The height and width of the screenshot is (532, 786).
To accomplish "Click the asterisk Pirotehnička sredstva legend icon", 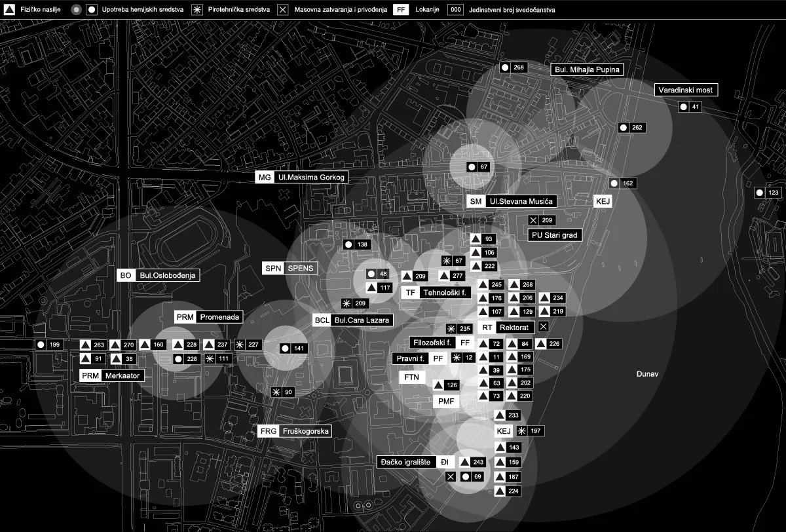I will click(196, 10).
